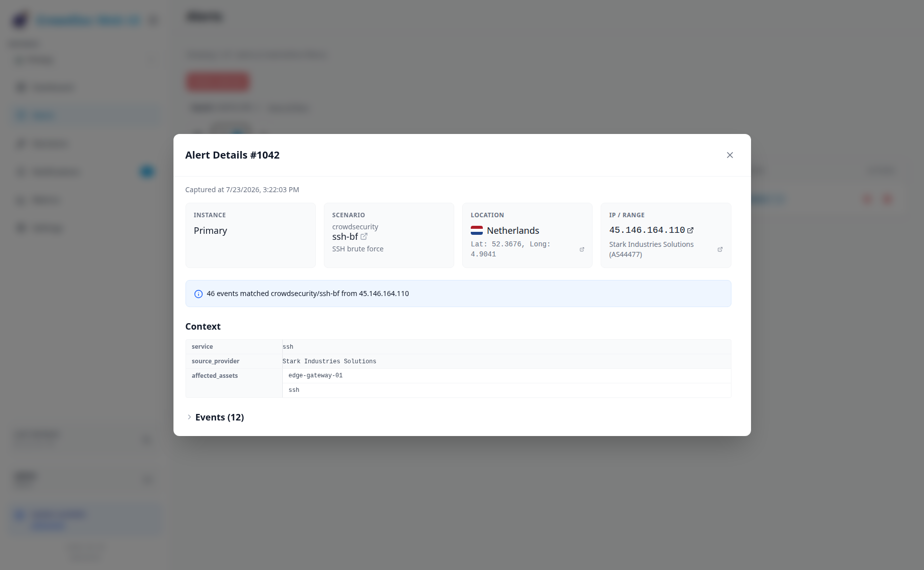Click the Captured at timestamp text
Screen dimensions: 924x570
(x=242, y=190)
